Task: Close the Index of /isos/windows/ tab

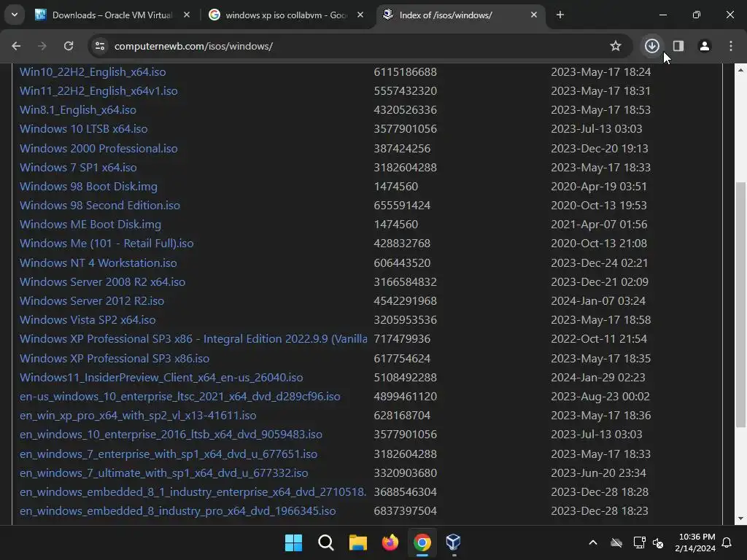Action: click(533, 15)
